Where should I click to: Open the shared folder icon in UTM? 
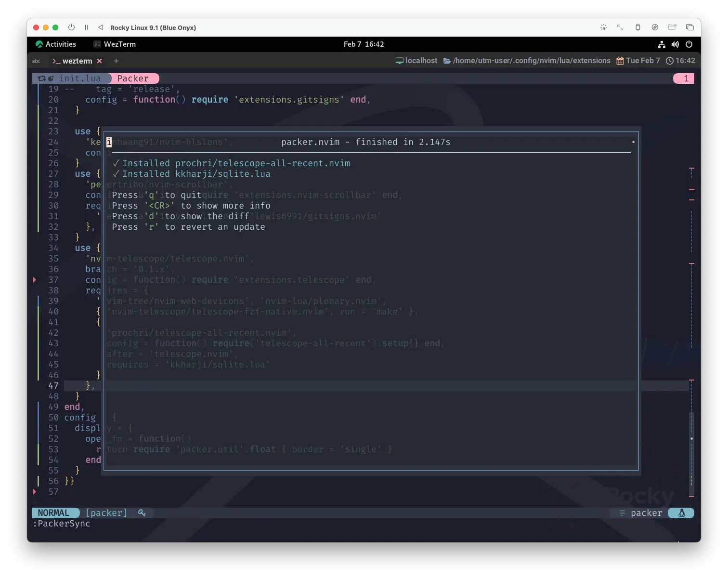pyautogui.click(x=673, y=27)
